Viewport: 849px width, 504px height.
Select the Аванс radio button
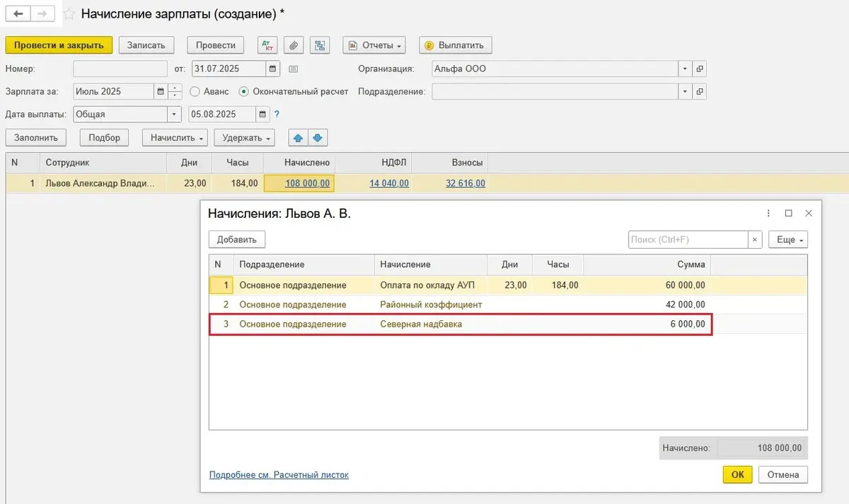point(195,91)
